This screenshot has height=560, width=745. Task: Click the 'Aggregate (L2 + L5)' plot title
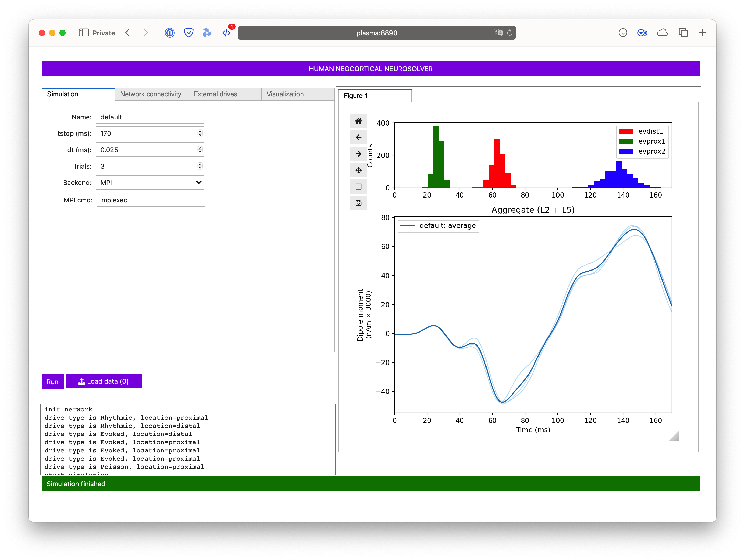[533, 210]
